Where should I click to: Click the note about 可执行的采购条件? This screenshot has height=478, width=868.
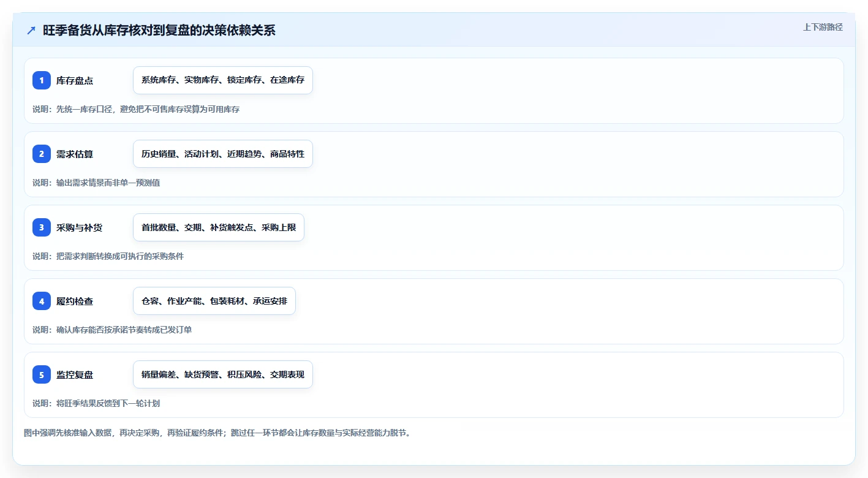pyautogui.click(x=108, y=256)
